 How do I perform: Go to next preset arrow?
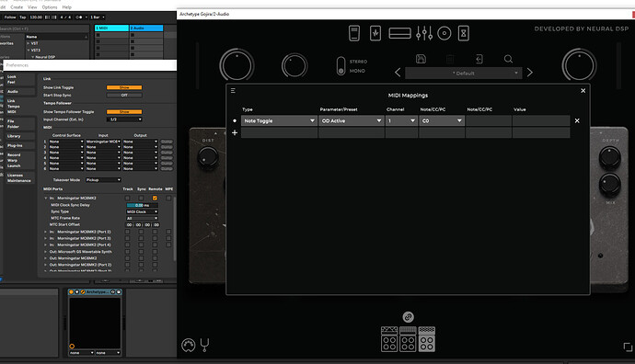(530, 73)
